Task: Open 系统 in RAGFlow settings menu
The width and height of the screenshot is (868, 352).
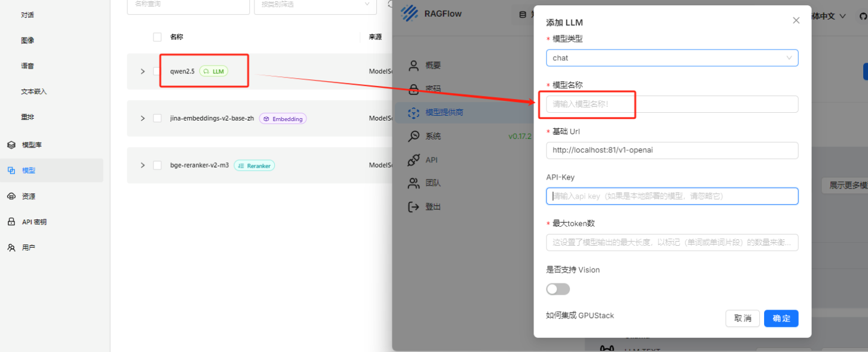Action: pyautogui.click(x=433, y=136)
